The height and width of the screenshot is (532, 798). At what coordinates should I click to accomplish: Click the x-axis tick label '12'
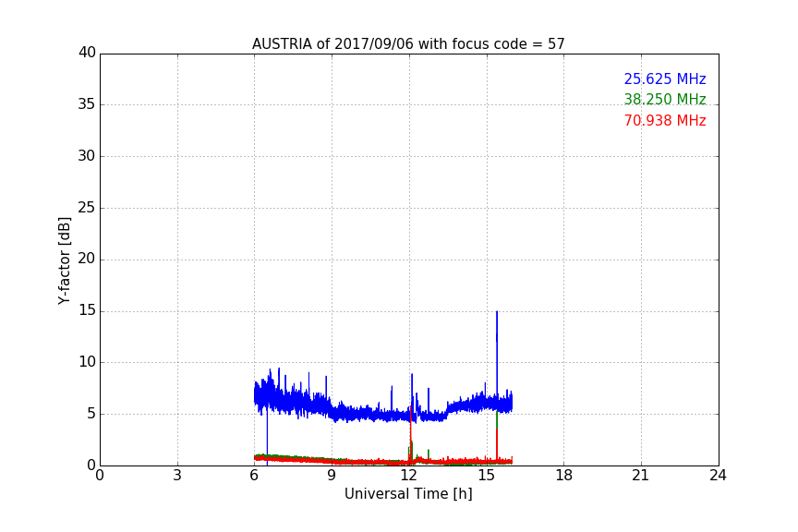tap(409, 476)
